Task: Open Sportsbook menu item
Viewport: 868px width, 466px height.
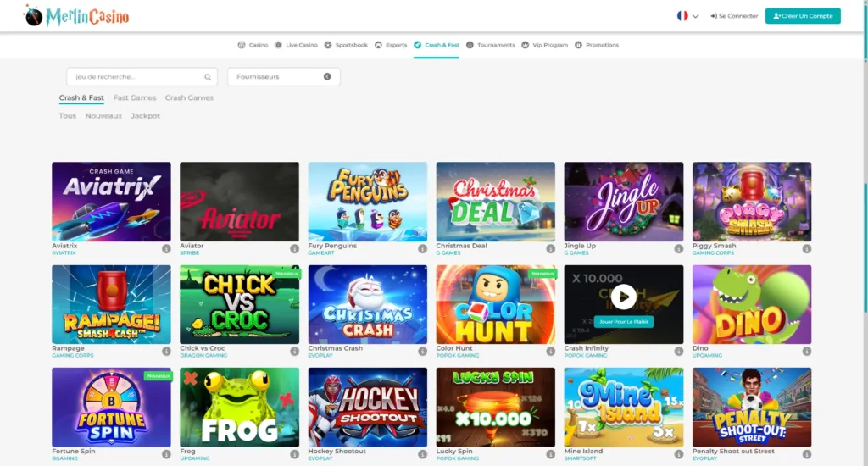Action: (346, 45)
